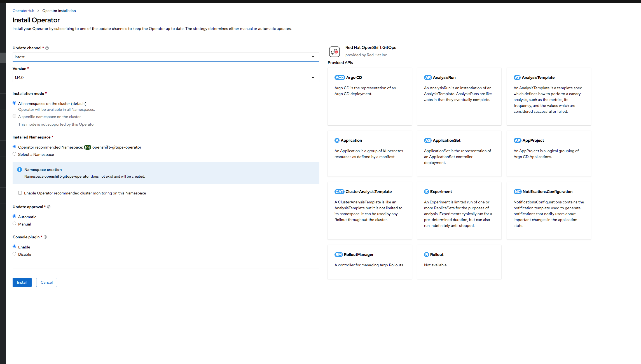Viewport: 641px width, 364px height.
Task: Click 'This mode is not supported' note
Action: pyautogui.click(x=57, y=124)
